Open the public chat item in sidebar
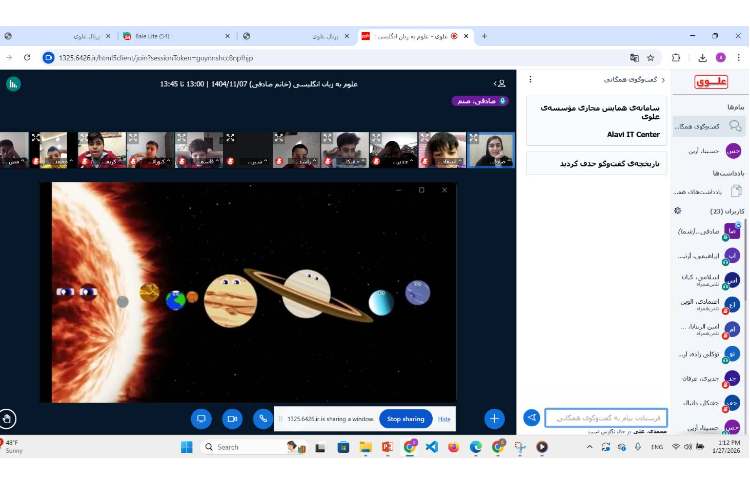This screenshot has width=750, height=480. click(708, 126)
